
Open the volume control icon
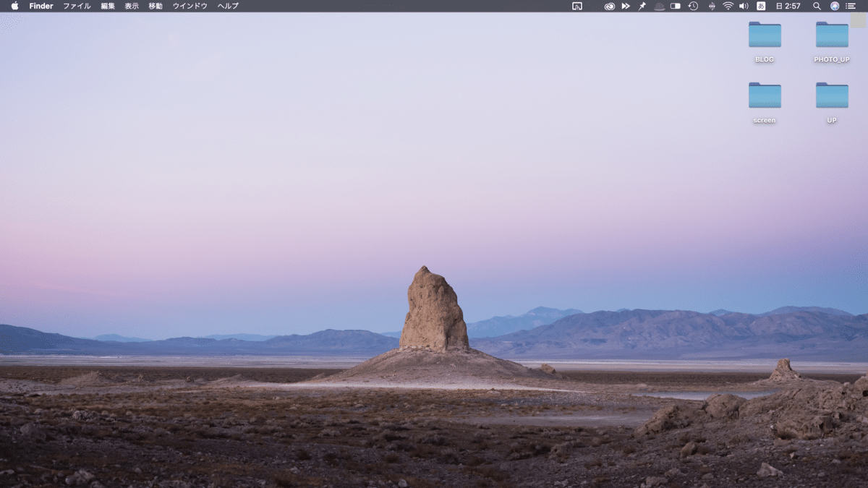click(744, 6)
